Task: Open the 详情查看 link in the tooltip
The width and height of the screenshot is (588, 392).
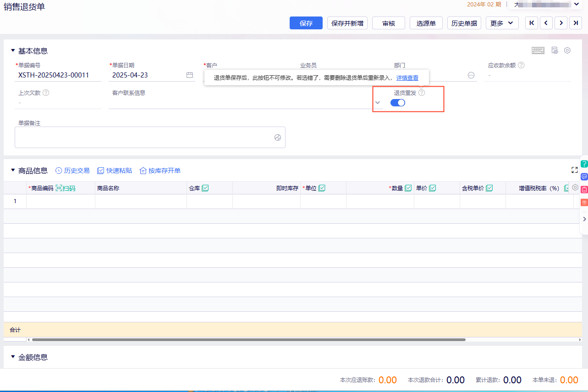Action: click(407, 78)
